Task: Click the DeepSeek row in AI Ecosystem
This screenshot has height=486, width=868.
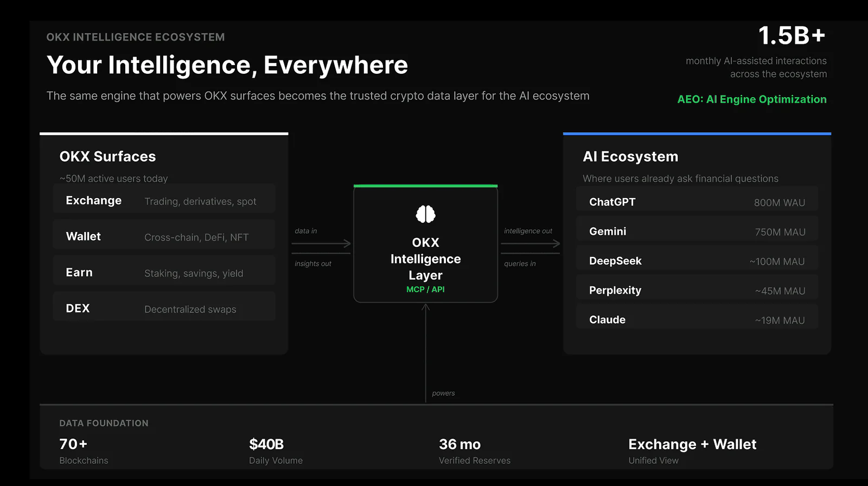Action: tap(697, 258)
